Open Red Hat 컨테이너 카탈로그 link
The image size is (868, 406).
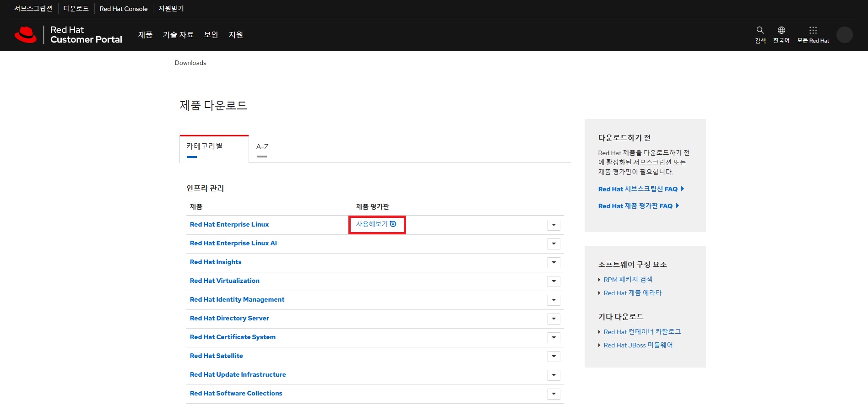click(x=642, y=332)
